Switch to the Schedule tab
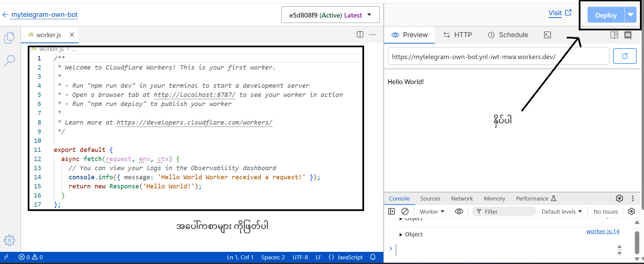644x264 pixels. coord(508,35)
